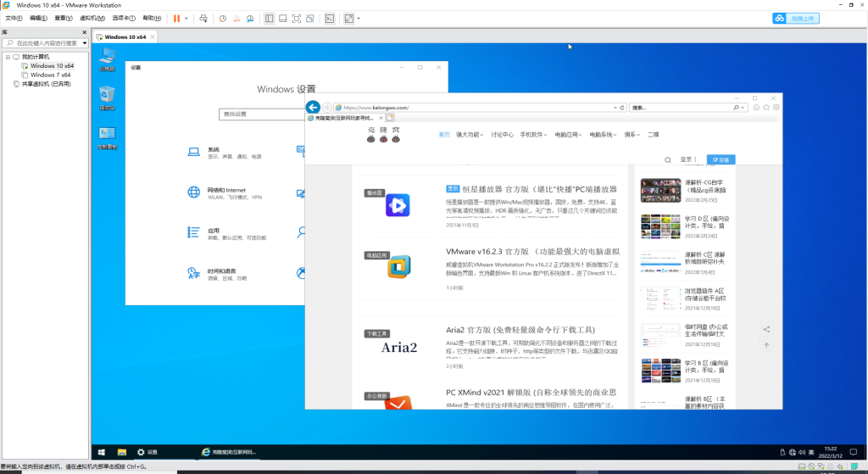
Task: Click the blue cloud upload button top right
Action: (796, 19)
